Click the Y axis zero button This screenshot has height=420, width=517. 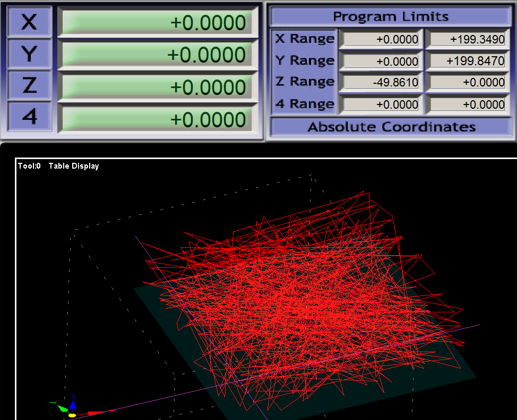pos(29,53)
